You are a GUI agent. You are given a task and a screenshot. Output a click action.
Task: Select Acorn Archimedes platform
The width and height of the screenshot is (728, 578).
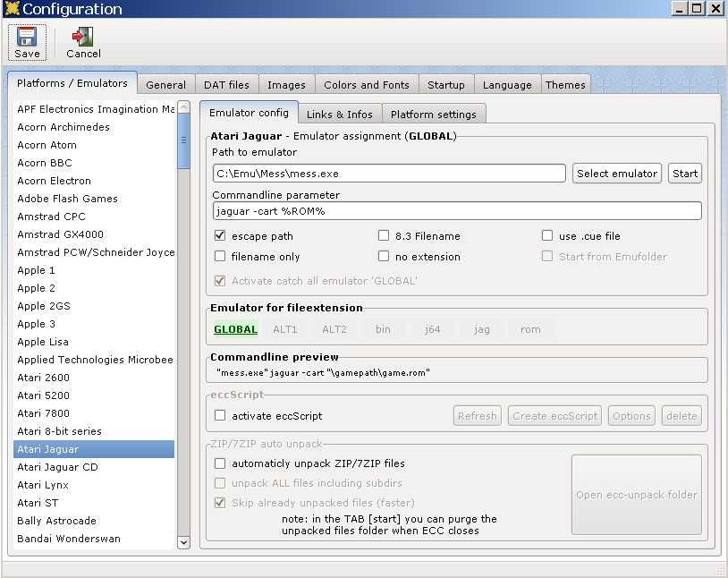(94, 127)
